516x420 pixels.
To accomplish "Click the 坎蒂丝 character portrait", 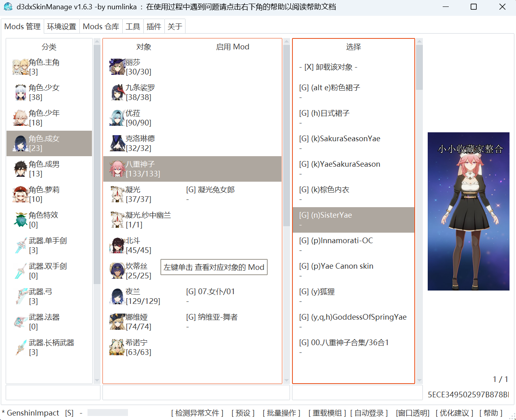I will coord(117,271).
